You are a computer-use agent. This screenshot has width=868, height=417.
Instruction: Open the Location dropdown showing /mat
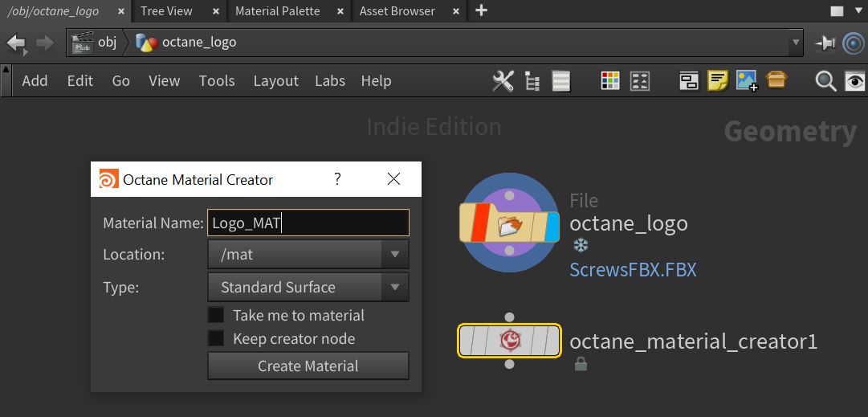[x=308, y=255]
